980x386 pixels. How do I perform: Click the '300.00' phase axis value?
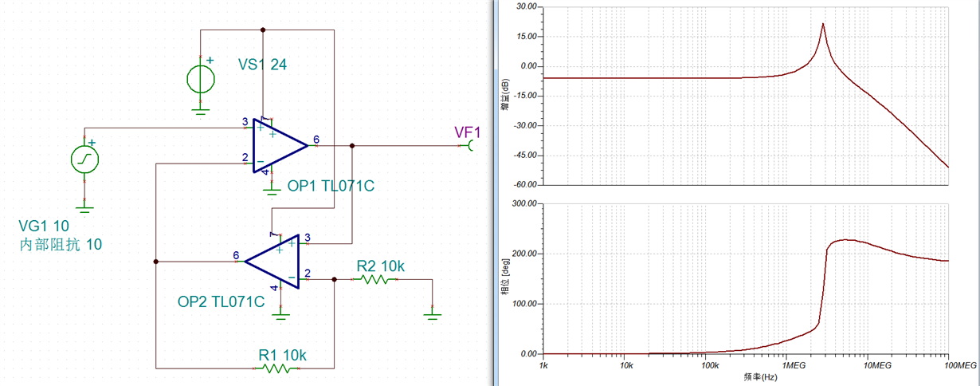(525, 203)
